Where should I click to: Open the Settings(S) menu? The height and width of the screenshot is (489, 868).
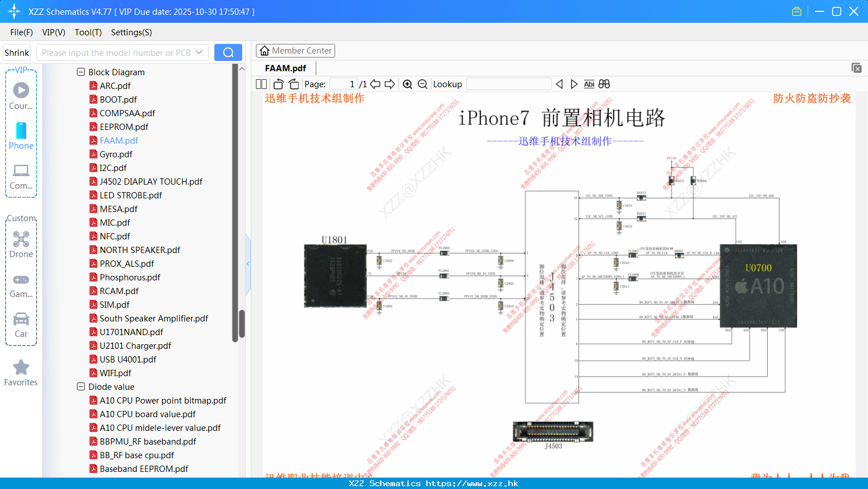point(132,32)
